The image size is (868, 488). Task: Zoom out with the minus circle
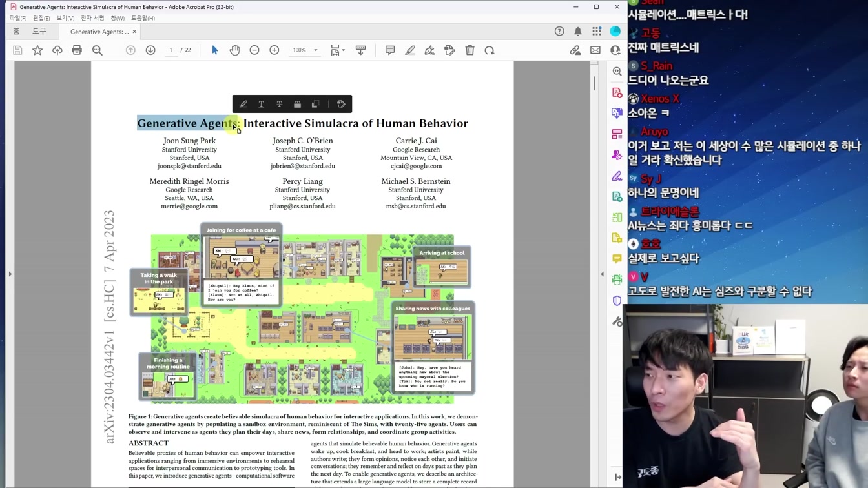tap(254, 50)
